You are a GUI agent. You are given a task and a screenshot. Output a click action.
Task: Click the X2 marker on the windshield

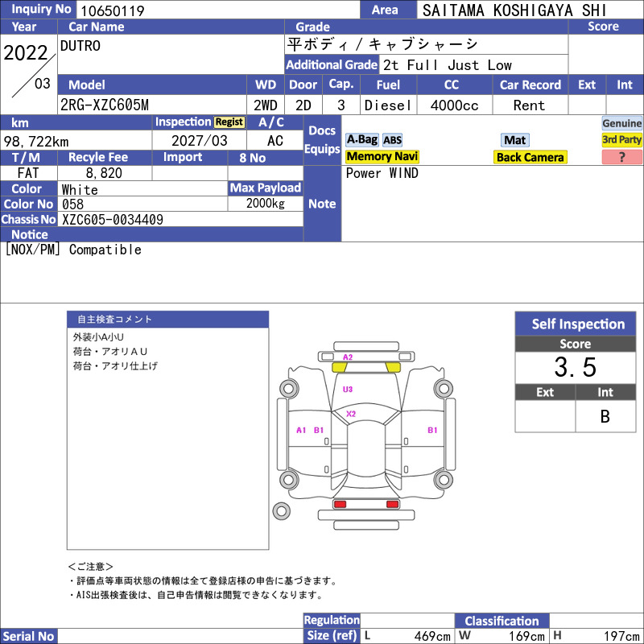coord(351,414)
